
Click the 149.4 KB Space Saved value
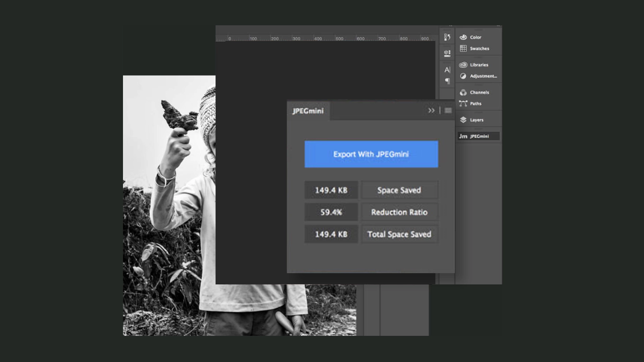[x=331, y=190]
